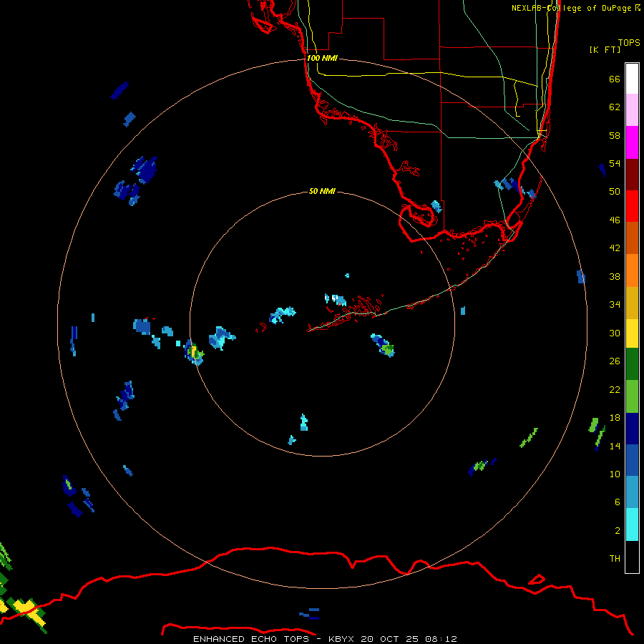Click the "22" legend value

(x=615, y=389)
